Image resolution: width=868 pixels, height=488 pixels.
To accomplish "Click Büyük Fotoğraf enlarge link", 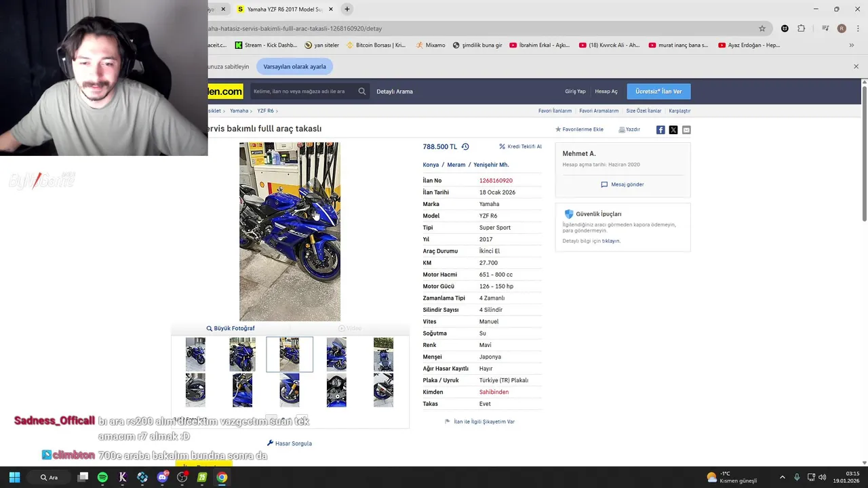I will (231, 328).
